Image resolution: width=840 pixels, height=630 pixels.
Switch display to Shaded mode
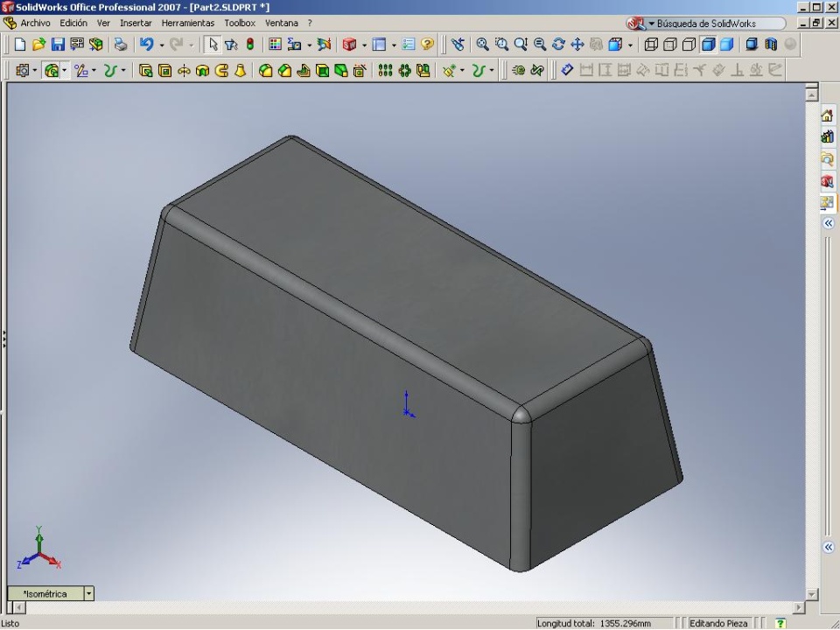point(727,45)
